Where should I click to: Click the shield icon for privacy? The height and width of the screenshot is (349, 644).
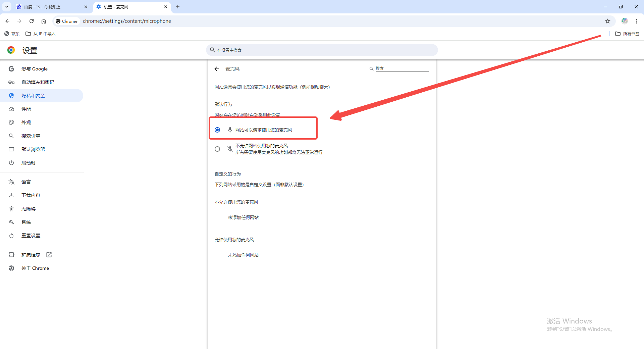point(11,96)
